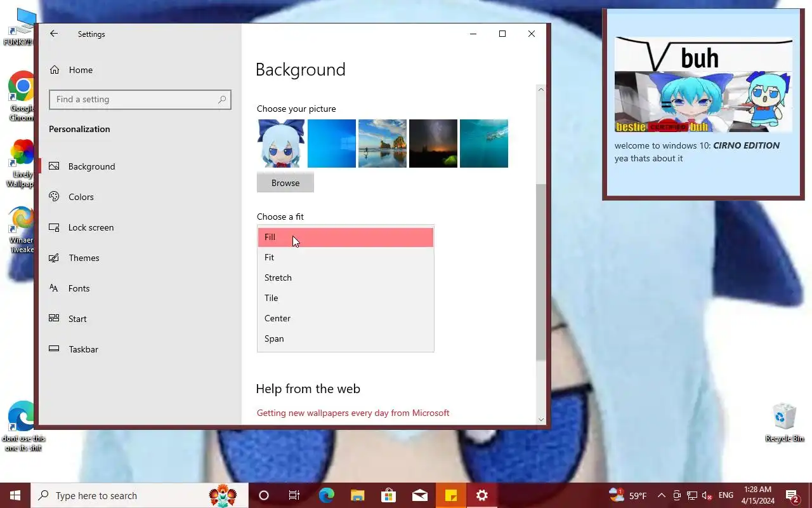Switch ENG input language indicator

coord(726,495)
